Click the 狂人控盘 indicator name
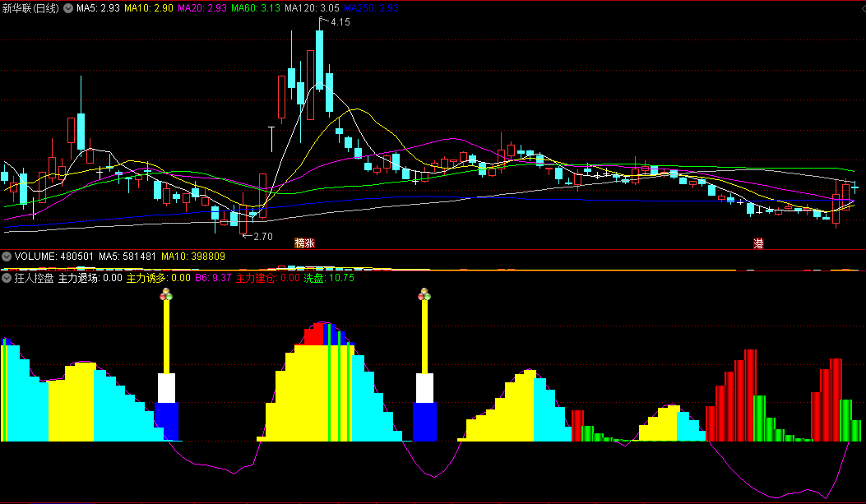866x504 pixels. point(35,278)
